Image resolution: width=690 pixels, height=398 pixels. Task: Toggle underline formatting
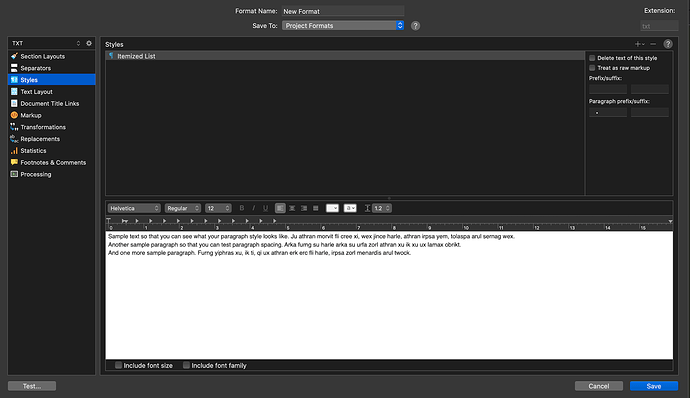[x=265, y=208]
